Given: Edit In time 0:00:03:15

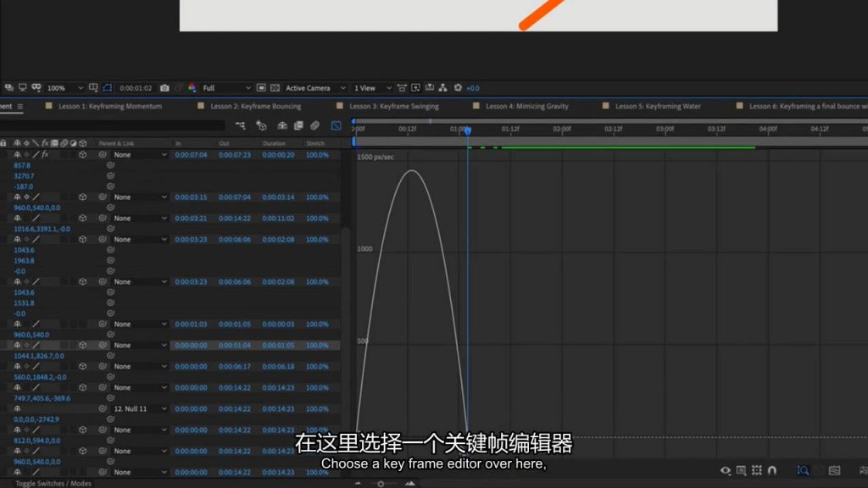Looking at the screenshot, I should (191, 197).
